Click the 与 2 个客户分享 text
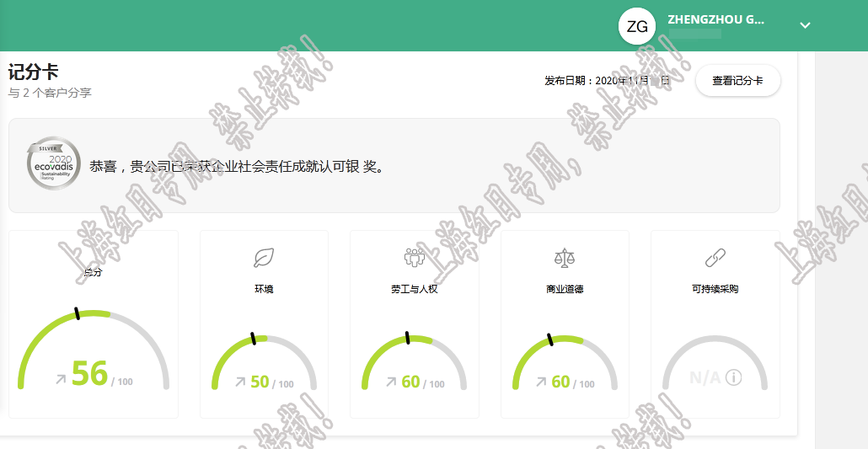 coord(50,93)
